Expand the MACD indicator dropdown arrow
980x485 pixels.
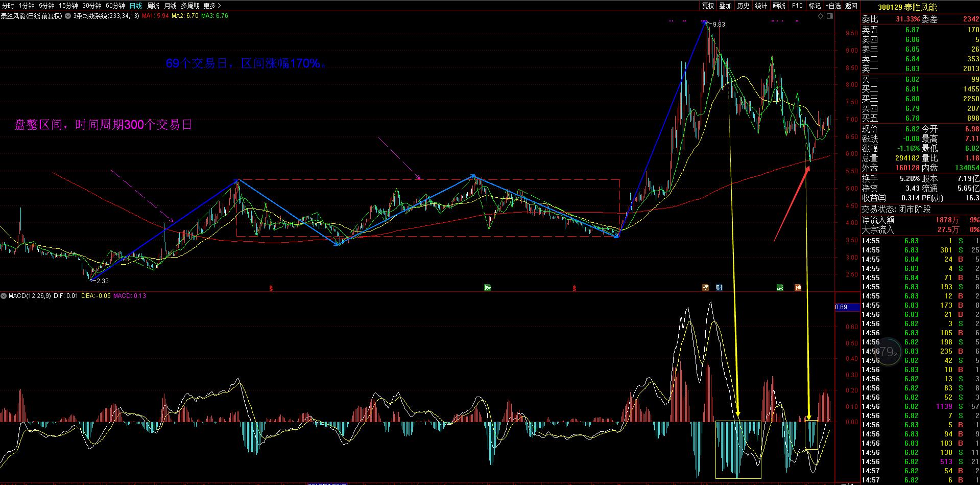[4, 295]
